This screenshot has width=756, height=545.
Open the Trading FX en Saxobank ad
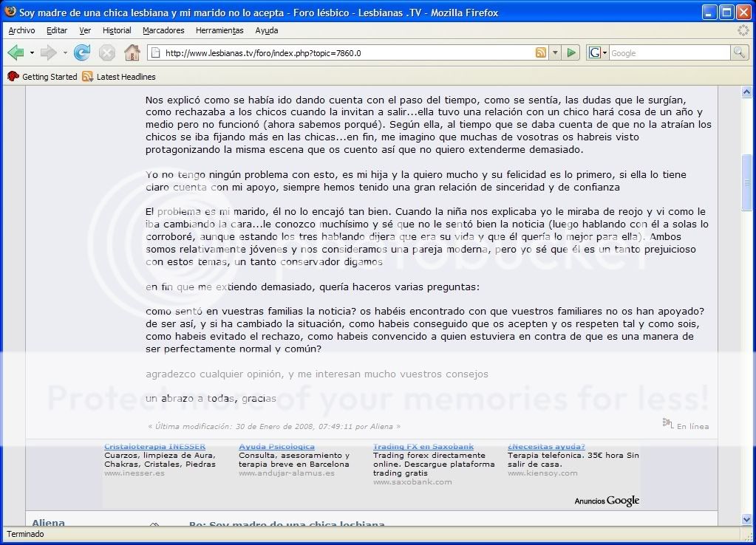pos(423,446)
